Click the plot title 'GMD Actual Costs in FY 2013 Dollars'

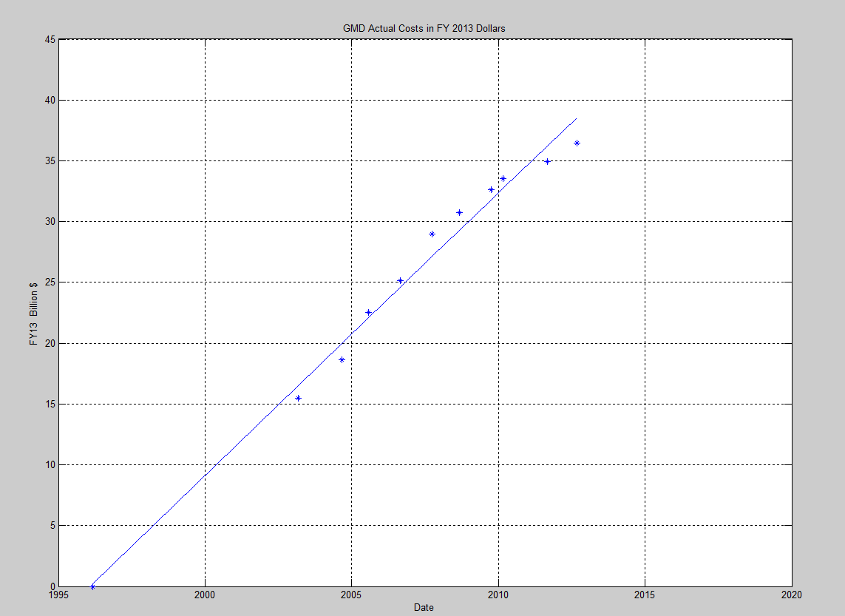(x=424, y=28)
